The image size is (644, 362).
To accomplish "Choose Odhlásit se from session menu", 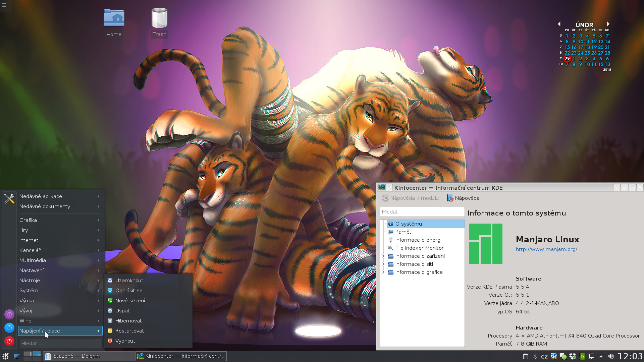I will 148,291.
